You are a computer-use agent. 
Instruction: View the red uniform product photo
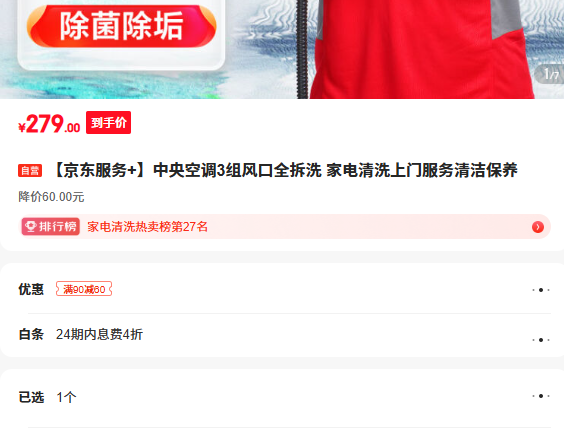[x=423, y=49]
